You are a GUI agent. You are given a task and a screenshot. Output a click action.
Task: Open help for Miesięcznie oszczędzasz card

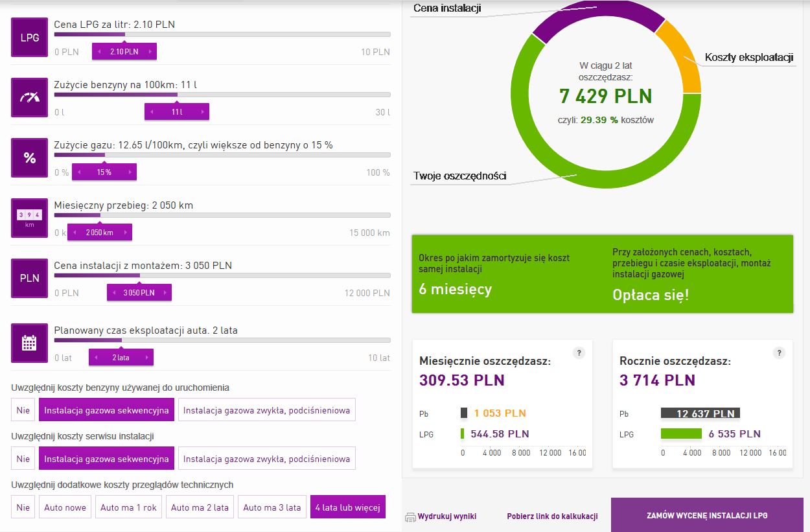pyautogui.click(x=579, y=353)
